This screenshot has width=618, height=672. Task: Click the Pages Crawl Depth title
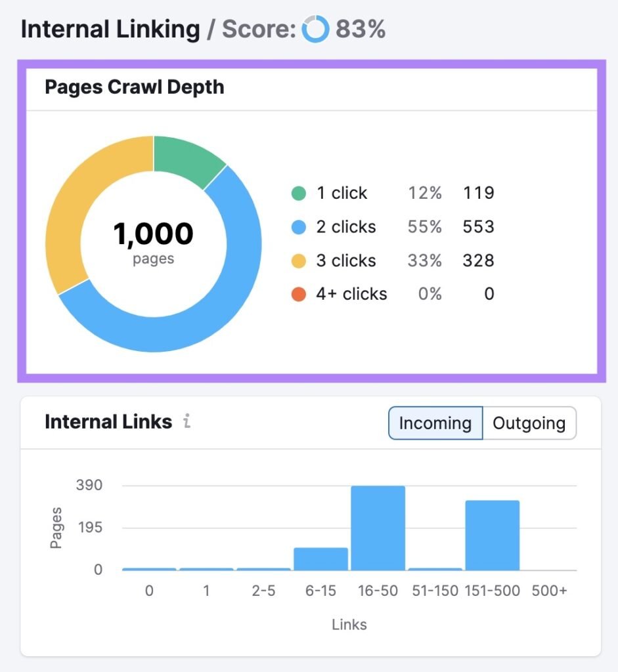(x=134, y=87)
